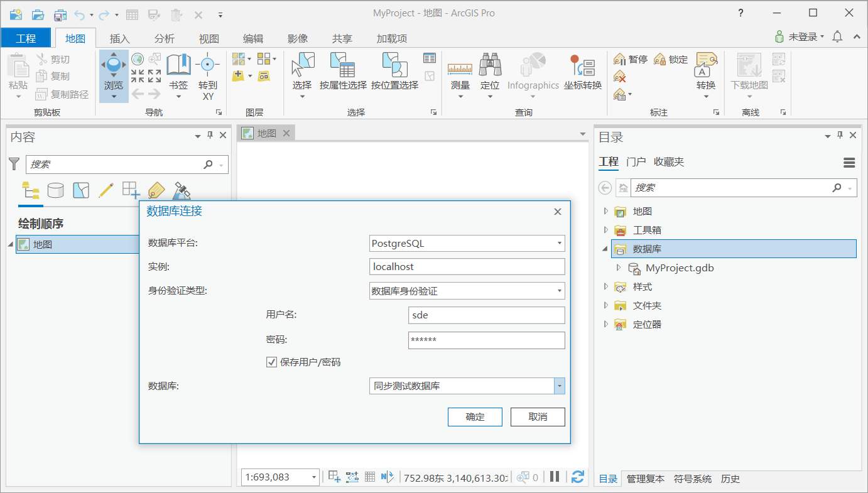Click the Refresh map icon in status bar

point(578,477)
